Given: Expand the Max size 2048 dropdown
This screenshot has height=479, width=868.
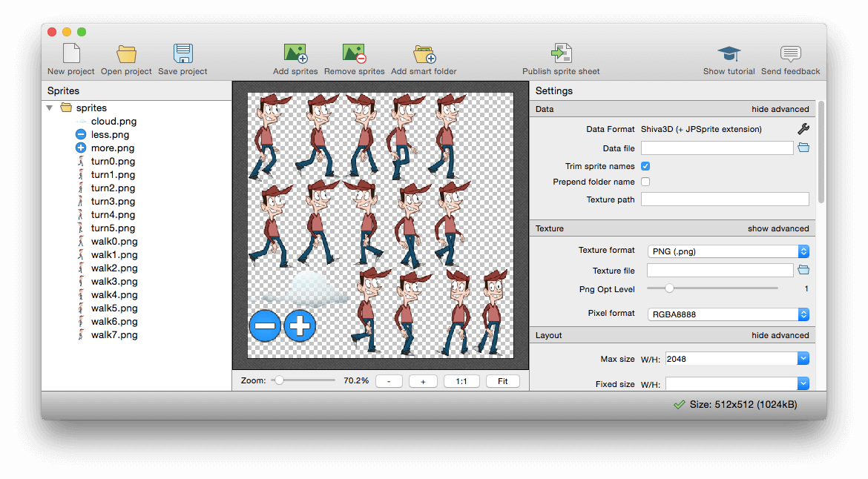Looking at the screenshot, I should tap(803, 359).
